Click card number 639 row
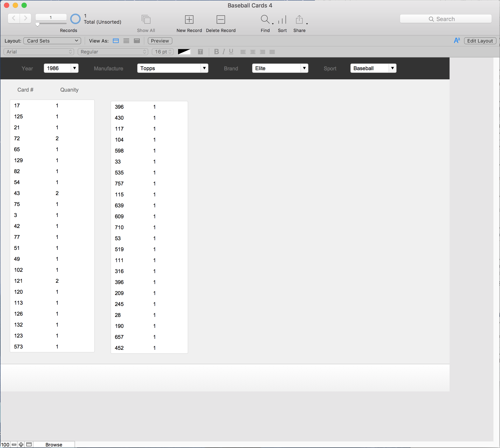Image resolution: width=500 pixels, height=448 pixels. pyautogui.click(x=149, y=206)
